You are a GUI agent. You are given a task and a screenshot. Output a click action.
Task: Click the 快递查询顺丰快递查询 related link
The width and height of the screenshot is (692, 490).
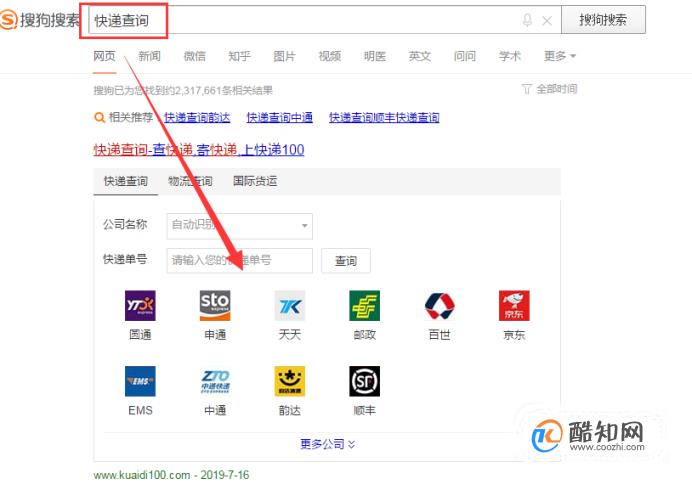pyautogui.click(x=384, y=117)
